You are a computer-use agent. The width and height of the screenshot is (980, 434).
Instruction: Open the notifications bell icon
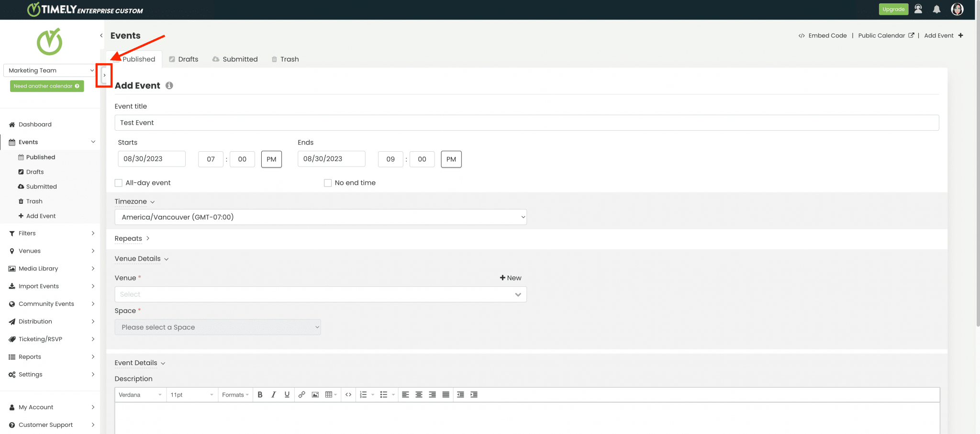click(937, 9)
